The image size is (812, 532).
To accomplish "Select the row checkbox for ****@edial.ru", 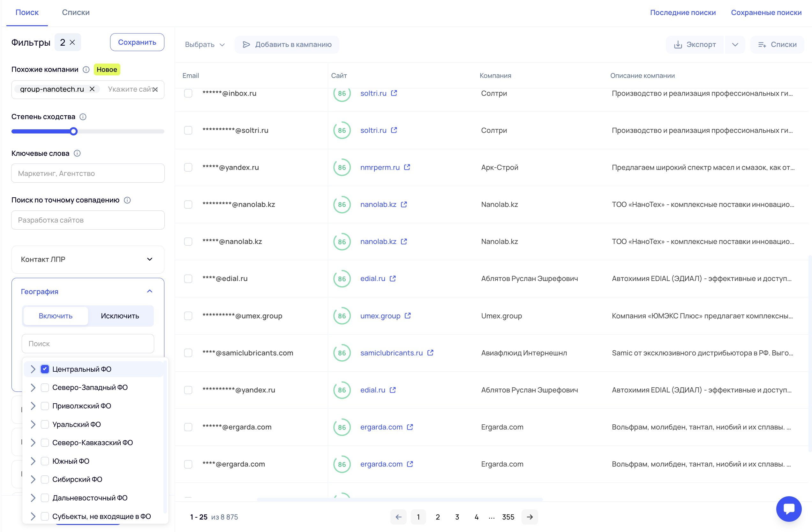I will [x=188, y=278].
